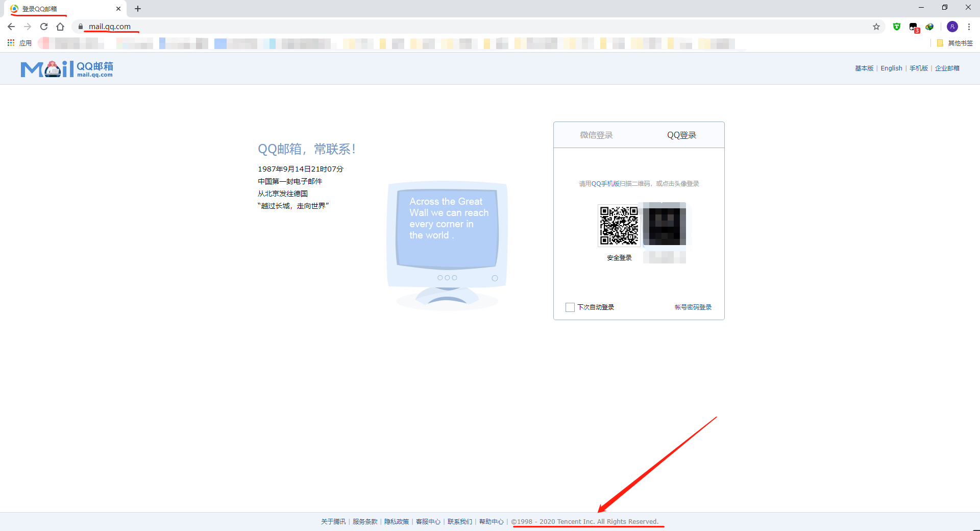The height and width of the screenshot is (531, 980).
Task: Open 帮助中心 footer link
Action: pos(492,522)
